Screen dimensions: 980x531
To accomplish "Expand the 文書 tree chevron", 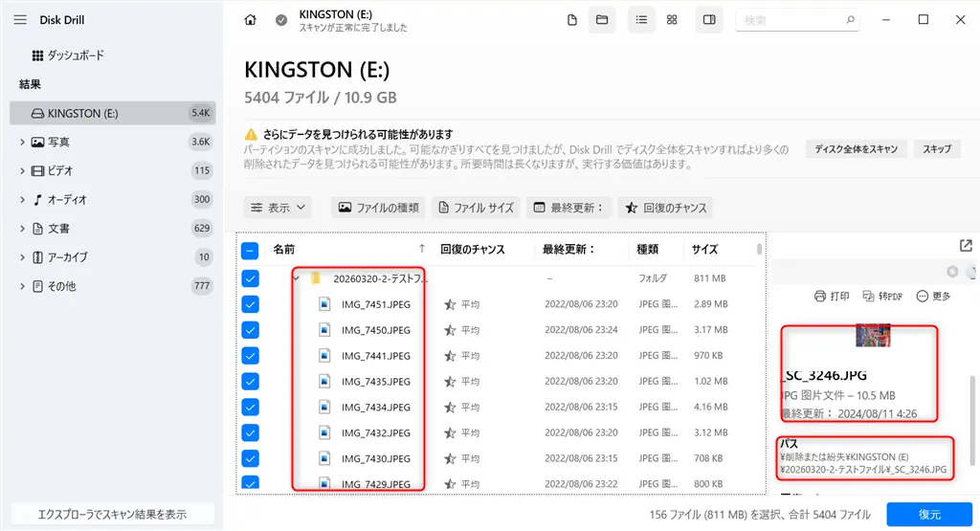I will point(22,229).
